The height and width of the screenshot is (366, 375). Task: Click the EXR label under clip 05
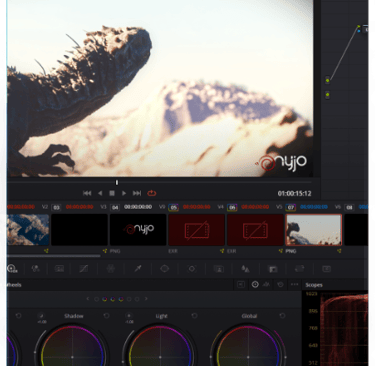click(x=173, y=251)
